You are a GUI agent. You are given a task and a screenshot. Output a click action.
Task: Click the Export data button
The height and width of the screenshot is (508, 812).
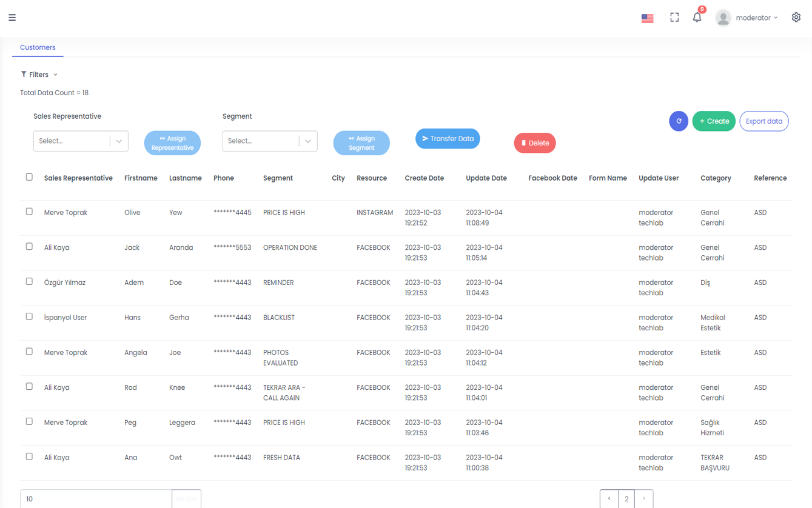click(764, 121)
